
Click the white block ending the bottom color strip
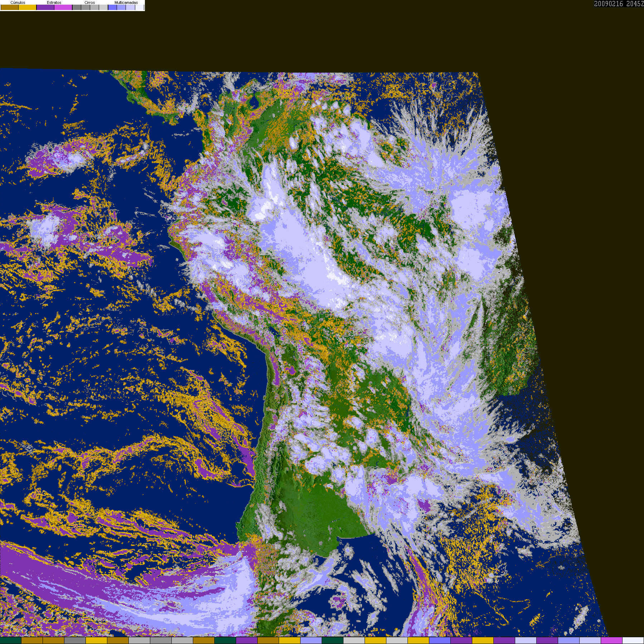pyautogui.click(x=633, y=640)
